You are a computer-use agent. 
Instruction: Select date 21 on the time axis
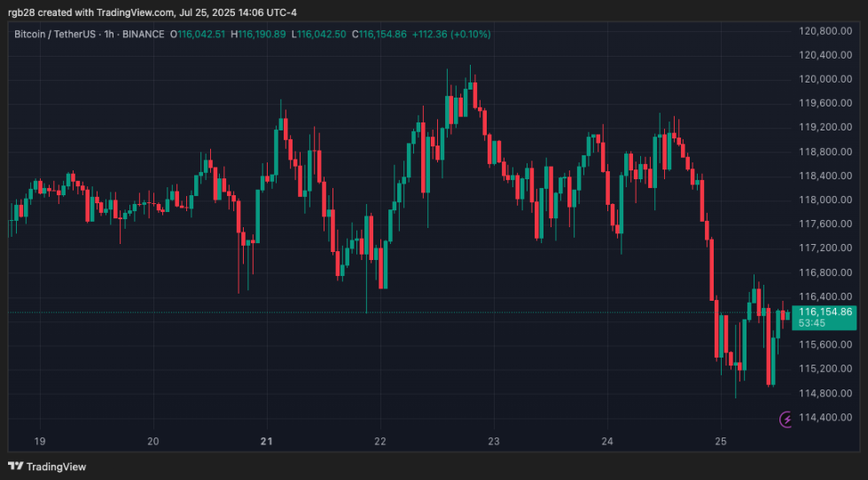tap(267, 441)
